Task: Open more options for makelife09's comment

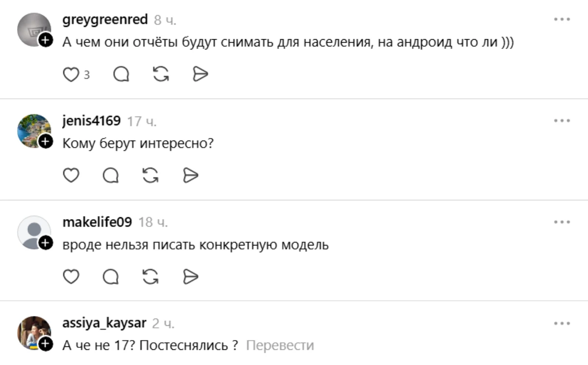Action: pos(561,220)
